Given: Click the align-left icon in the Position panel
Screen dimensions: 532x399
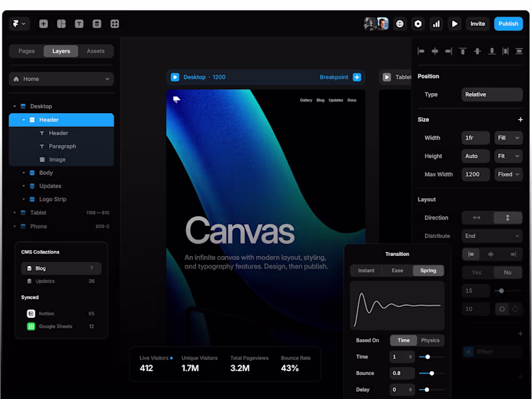Looking at the screenshot, I should (x=420, y=51).
